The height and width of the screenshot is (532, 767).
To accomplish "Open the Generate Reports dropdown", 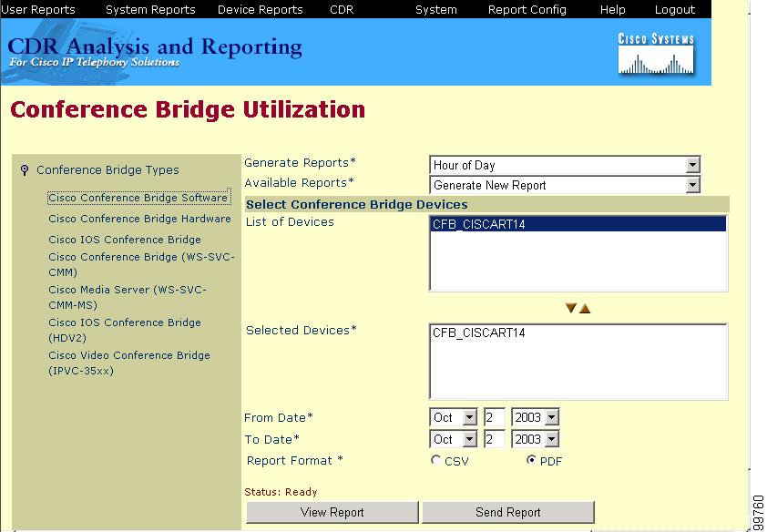I will 565,165.
